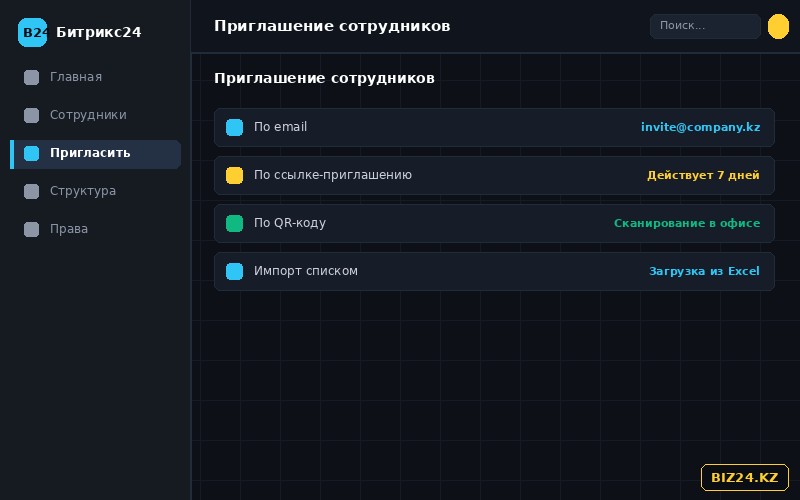Select the Пригласить menu item
The width and height of the screenshot is (800, 500).
[x=95, y=154]
